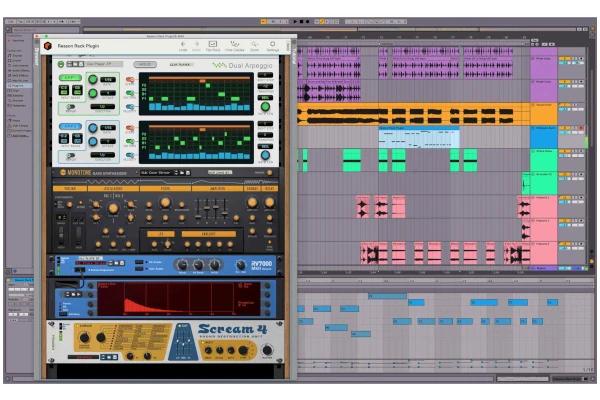Click the green knob right of ARP 1 grid
This screenshot has width=600, height=400.
[x=265, y=106]
